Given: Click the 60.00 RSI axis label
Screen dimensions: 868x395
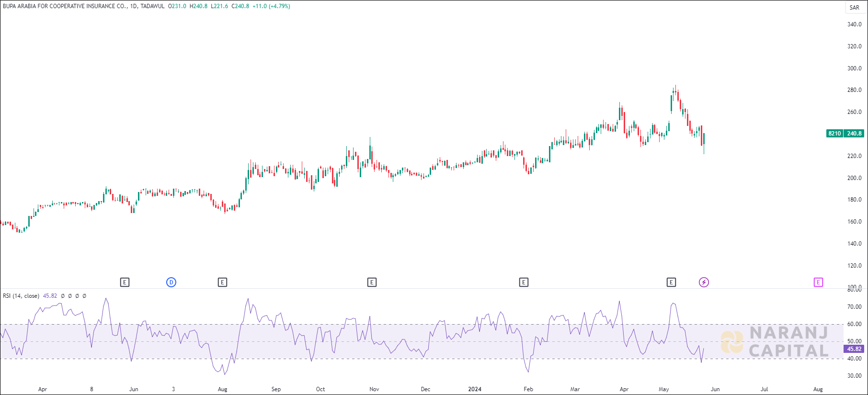Looking at the screenshot, I should [854, 324].
